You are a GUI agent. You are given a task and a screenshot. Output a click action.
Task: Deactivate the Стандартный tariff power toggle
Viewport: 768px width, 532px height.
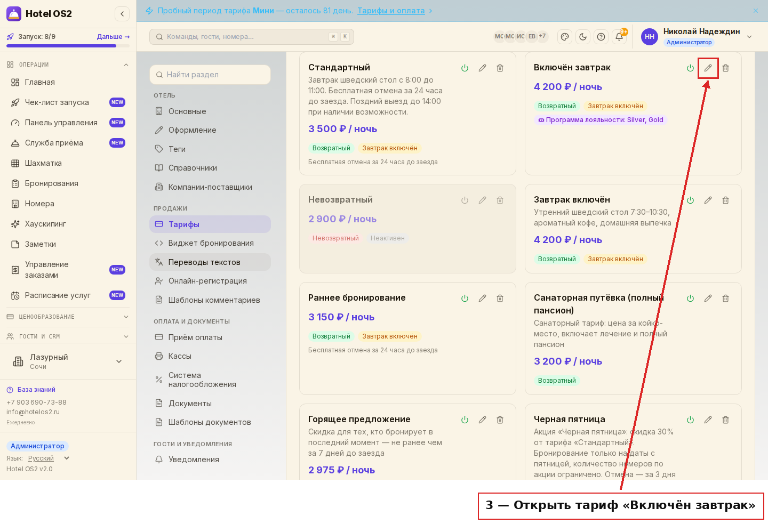coord(465,68)
